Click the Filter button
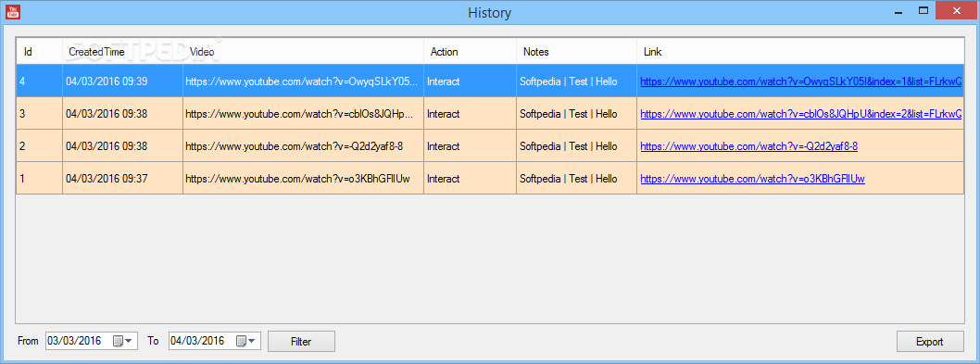Screen dimensions: 980x364 (x=301, y=342)
